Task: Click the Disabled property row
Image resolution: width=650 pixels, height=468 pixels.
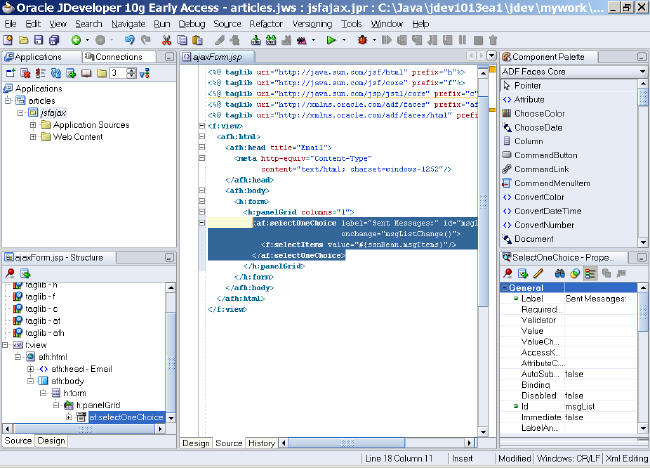Action: (x=568, y=395)
